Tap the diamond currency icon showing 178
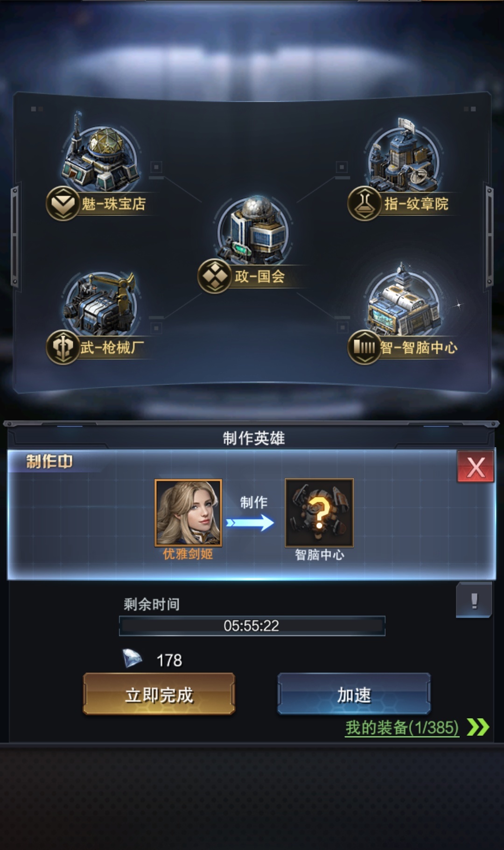Image resolution: width=504 pixels, height=850 pixels. (132, 659)
